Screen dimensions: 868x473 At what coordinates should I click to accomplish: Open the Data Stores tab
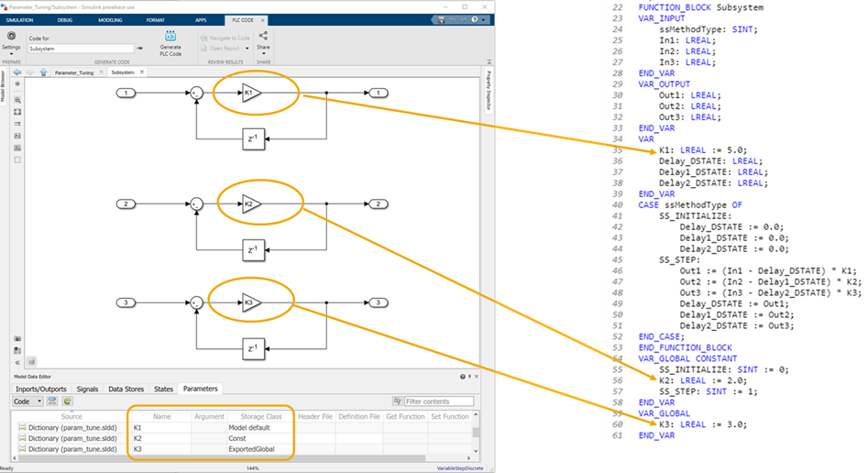coord(125,389)
